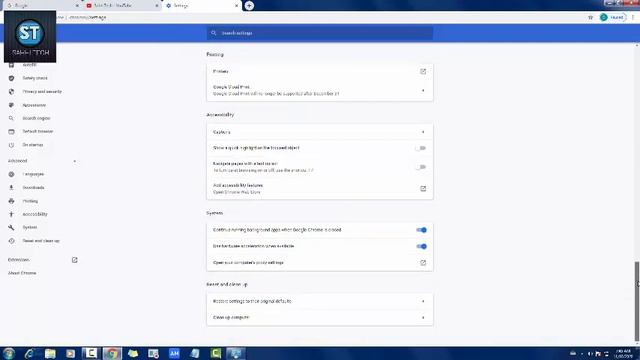640x360 pixels.
Task: Open About Chrome in the sidebar
Action: 22,273
